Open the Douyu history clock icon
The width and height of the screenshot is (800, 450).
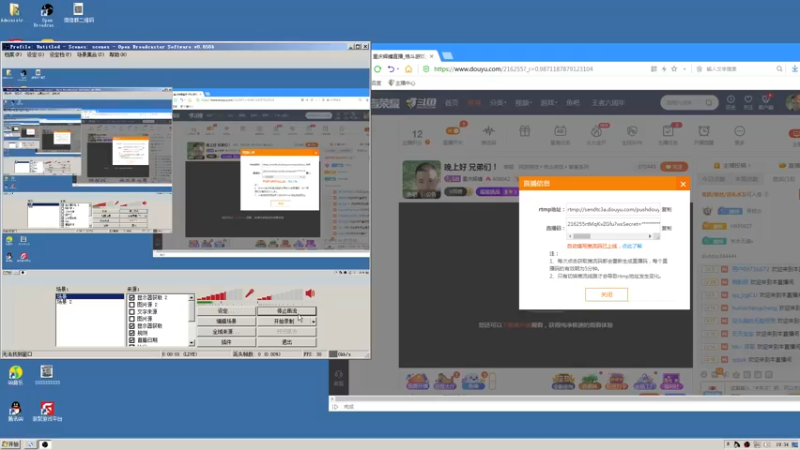coord(731,100)
